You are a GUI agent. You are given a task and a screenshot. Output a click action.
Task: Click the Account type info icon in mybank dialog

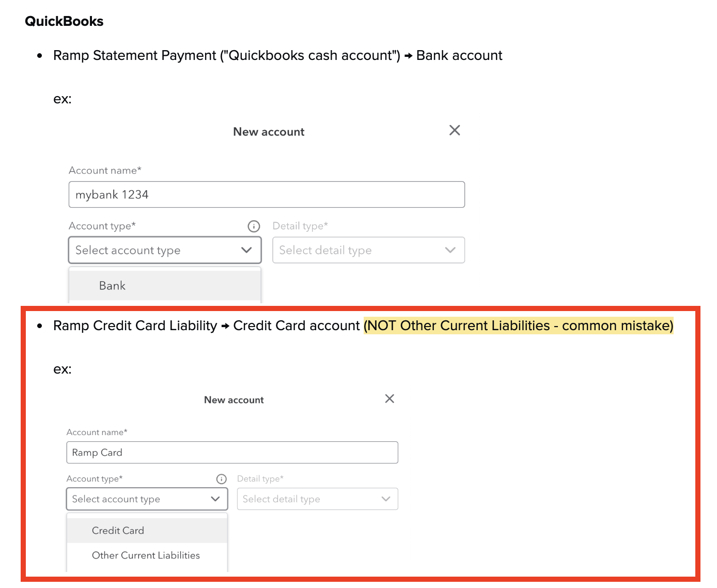254,226
